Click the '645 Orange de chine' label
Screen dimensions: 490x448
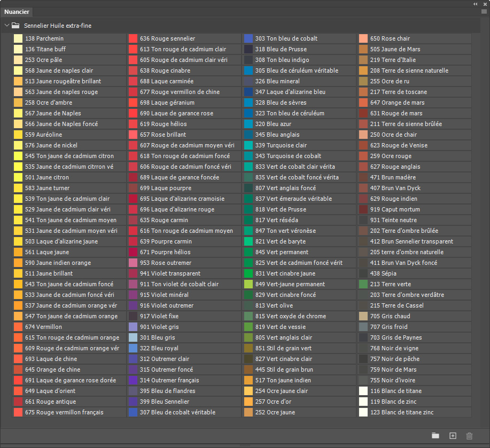52,370
